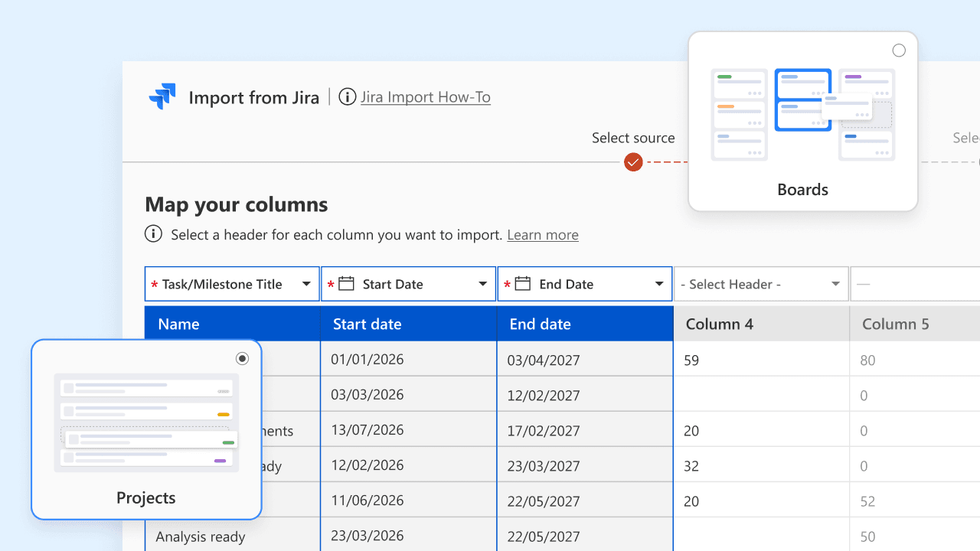Click the Boards label text
This screenshot has height=551, width=980.
click(x=802, y=189)
